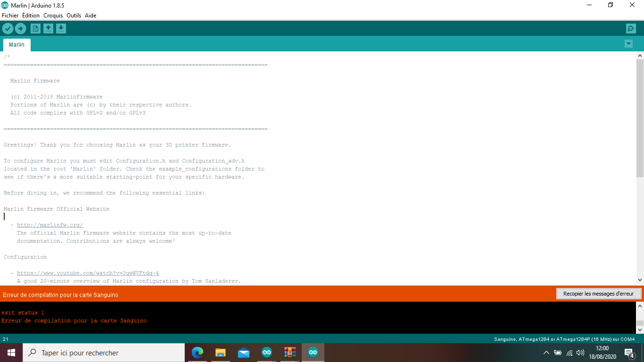This screenshot has height=362, width=644.
Task: Click the 'A good 20-minute overview' line
Action: 129,281
